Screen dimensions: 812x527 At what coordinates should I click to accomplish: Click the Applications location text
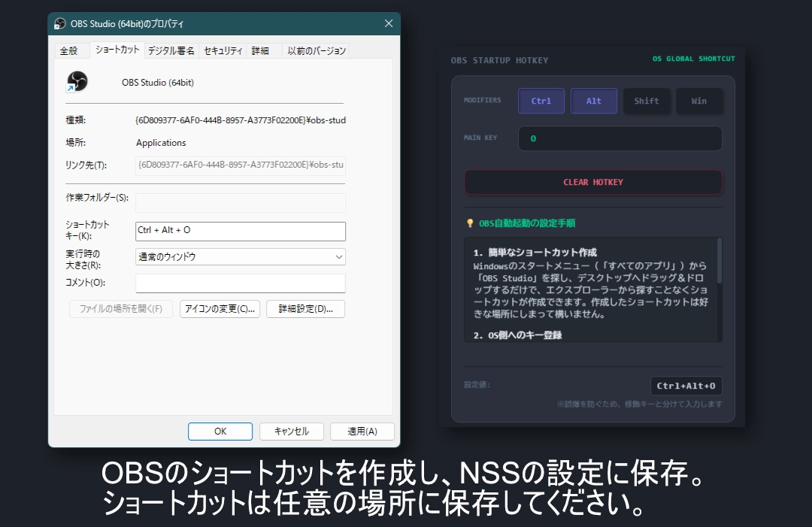(x=161, y=143)
